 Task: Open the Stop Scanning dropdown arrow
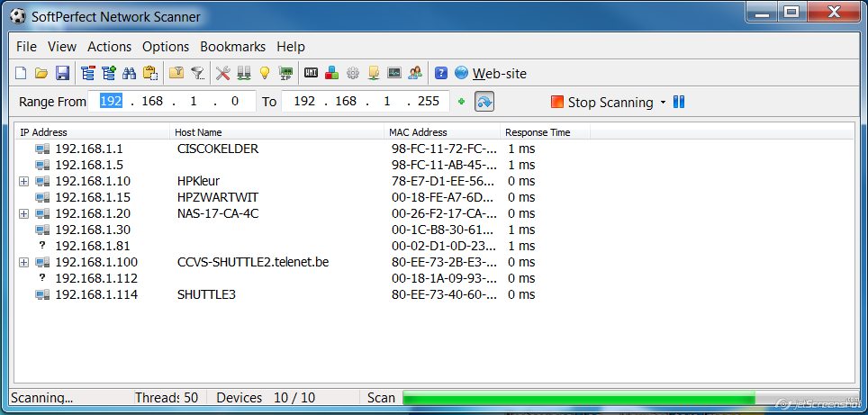(664, 103)
